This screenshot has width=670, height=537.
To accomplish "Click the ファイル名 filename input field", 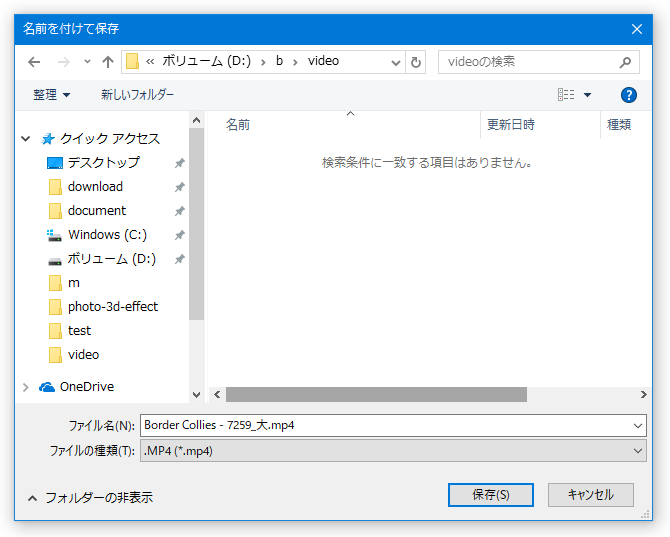I will point(385,425).
